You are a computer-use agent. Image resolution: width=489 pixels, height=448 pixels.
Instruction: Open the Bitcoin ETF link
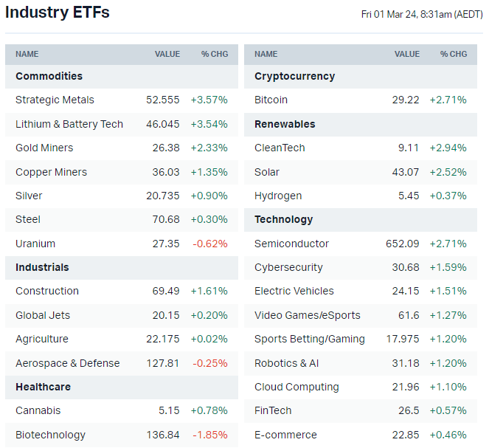[x=271, y=100]
